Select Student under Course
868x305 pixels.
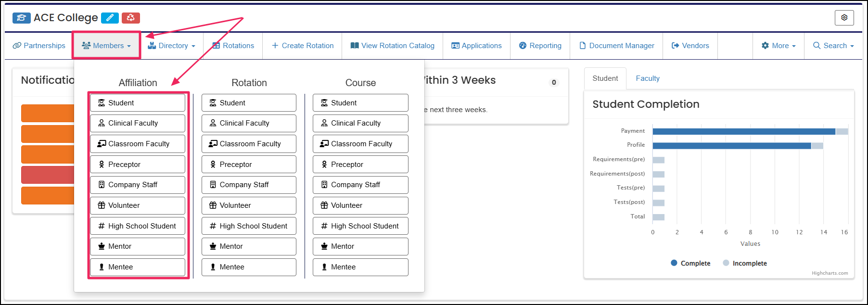(x=360, y=103)
